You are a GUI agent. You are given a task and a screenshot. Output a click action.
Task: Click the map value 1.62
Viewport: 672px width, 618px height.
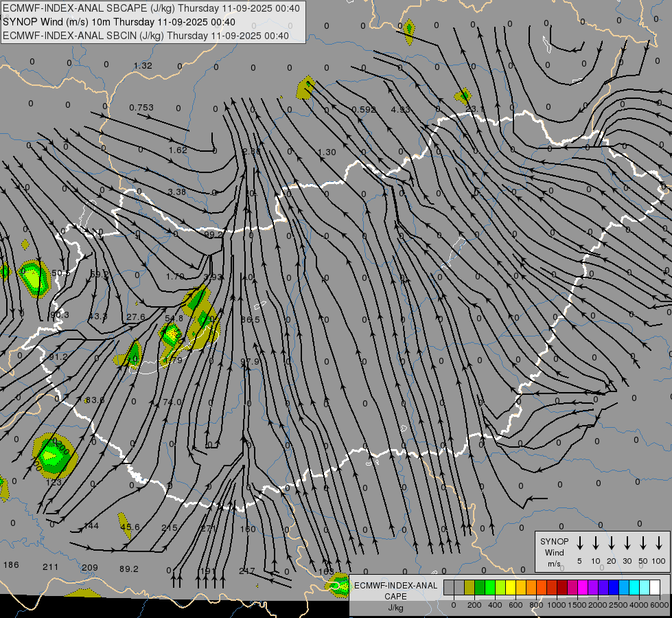tap(178, 150)
